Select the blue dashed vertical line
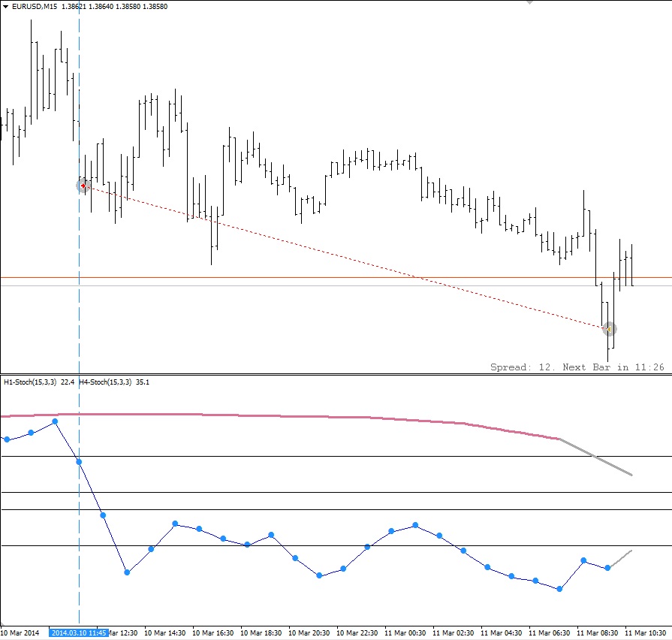 click(x=80, y=315)
